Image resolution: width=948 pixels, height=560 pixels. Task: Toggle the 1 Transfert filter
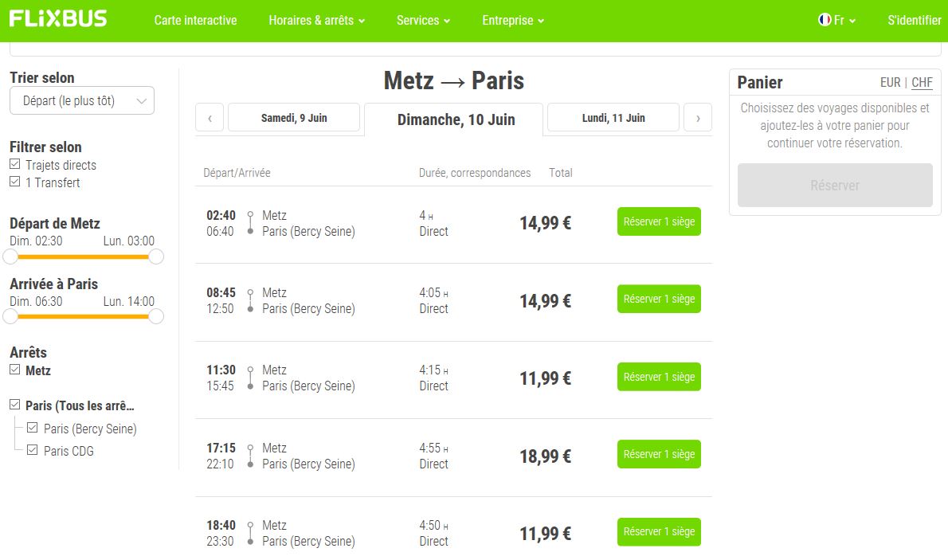coord(15,182)
